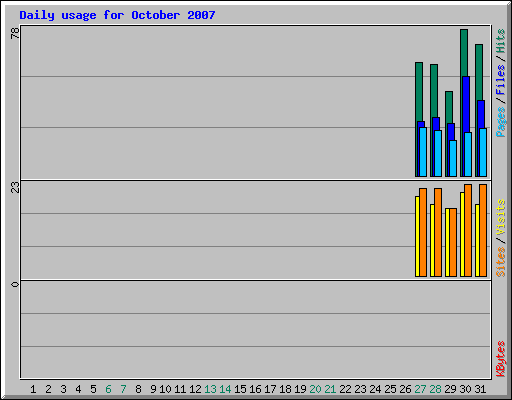Click the cyan Pages bar for day 27
Screen dimensions: 512x400
(x=423, y=152)
